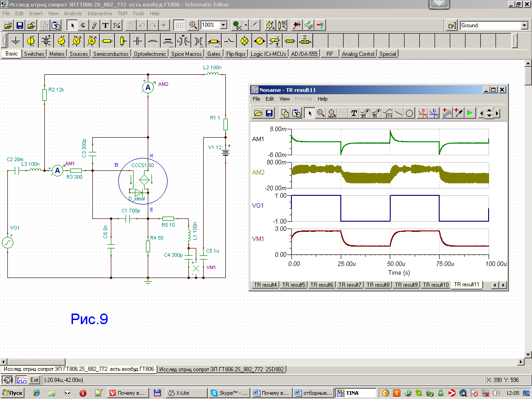Click the Exit button in status bar

coord(34,380)
